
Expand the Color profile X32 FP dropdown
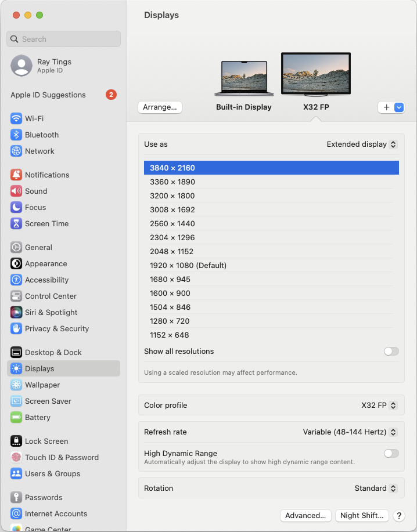pyautogui.click(x=379, y=405)
